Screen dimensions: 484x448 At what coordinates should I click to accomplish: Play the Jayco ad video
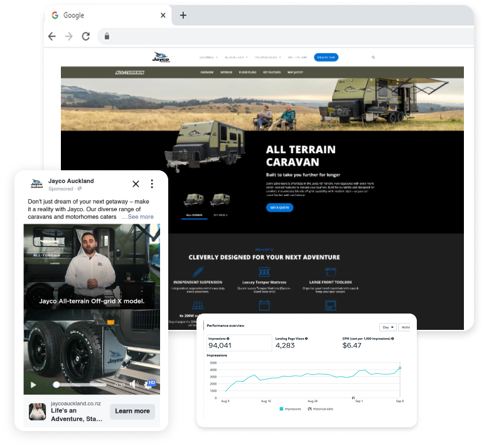point(33,385)
